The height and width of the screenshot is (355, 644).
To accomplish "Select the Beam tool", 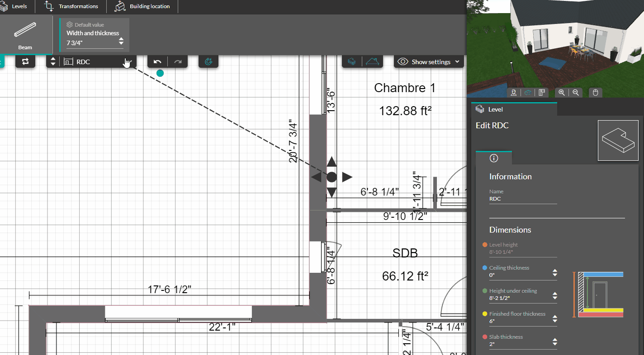I will [25, 34].
